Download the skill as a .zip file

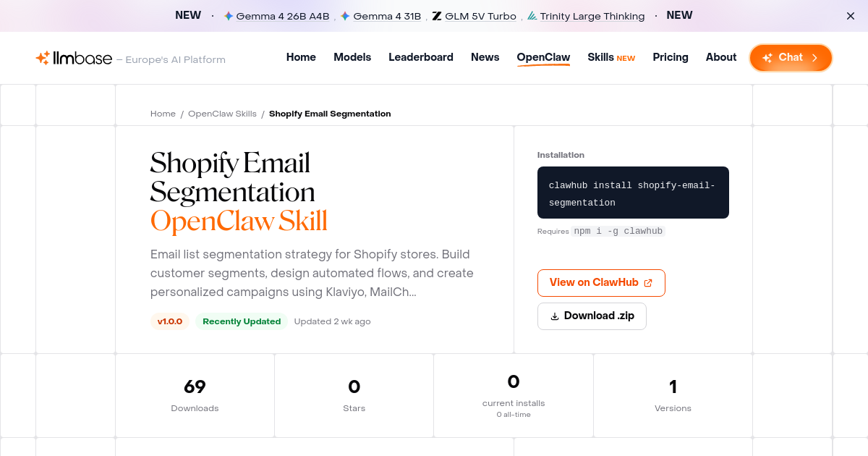[592, 316]
